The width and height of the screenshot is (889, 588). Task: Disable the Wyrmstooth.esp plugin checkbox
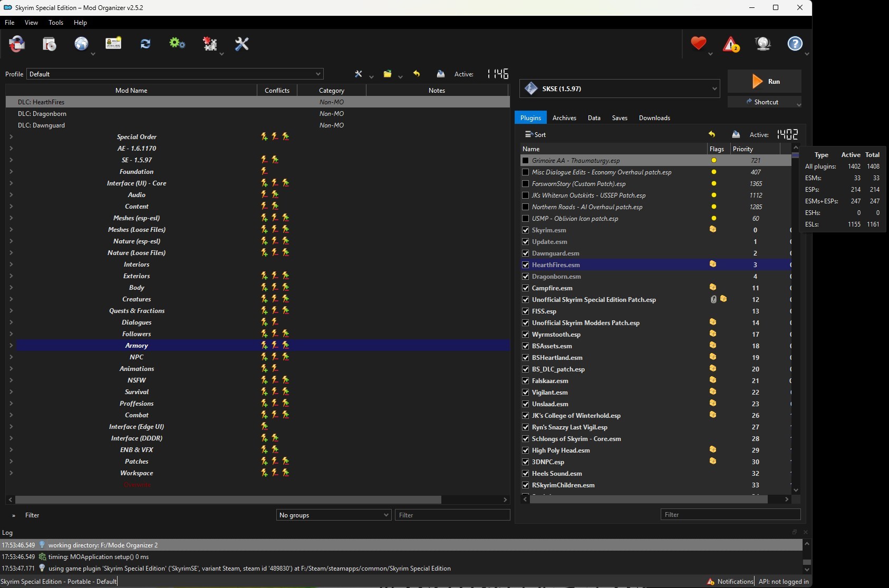click(525, 334)
